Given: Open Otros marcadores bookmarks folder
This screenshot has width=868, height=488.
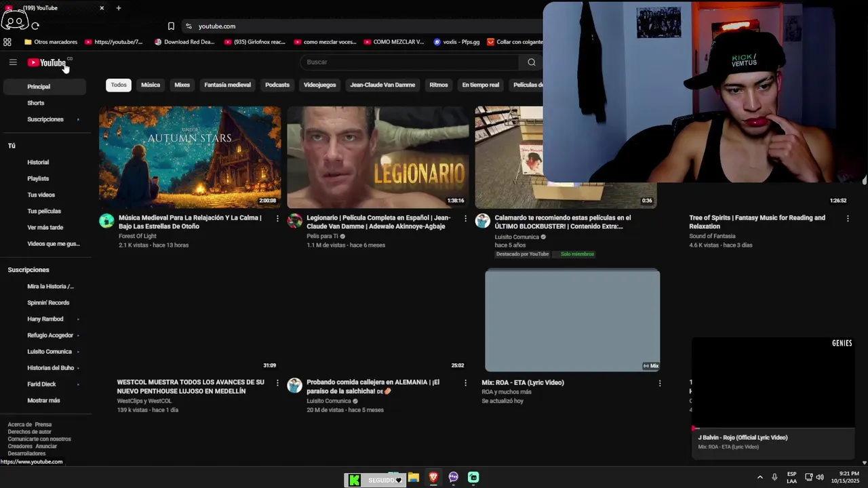Looking at the screenshot, I should [51, 42].
